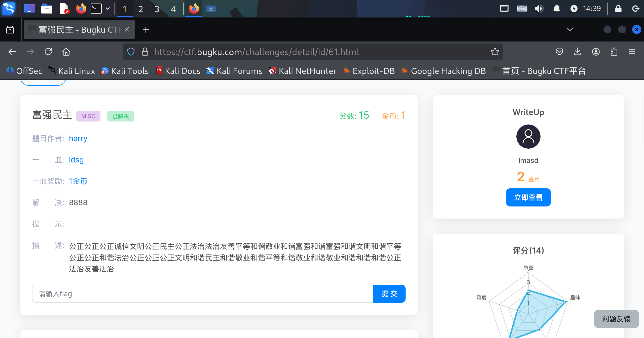Screen dimensions: 644x338
Task: Click the 1金币 first-blood reward text
Action: coord(78,181)
